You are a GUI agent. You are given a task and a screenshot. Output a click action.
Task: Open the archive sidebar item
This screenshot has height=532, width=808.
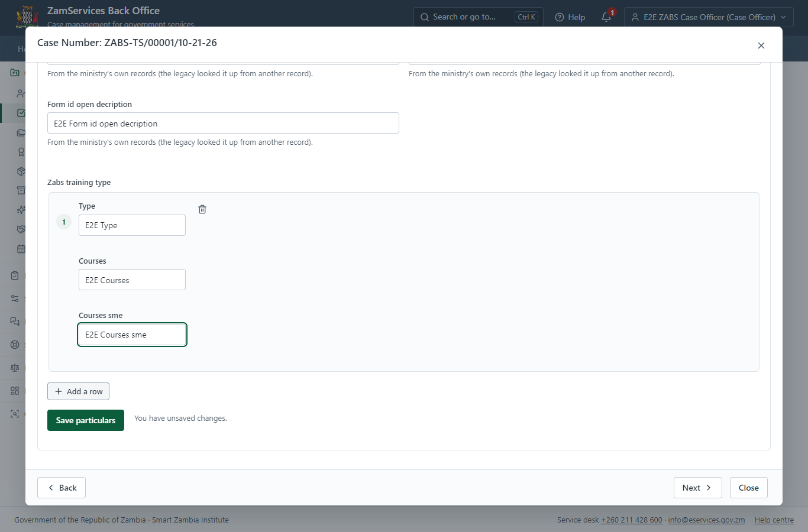click(x=21, y=190)
